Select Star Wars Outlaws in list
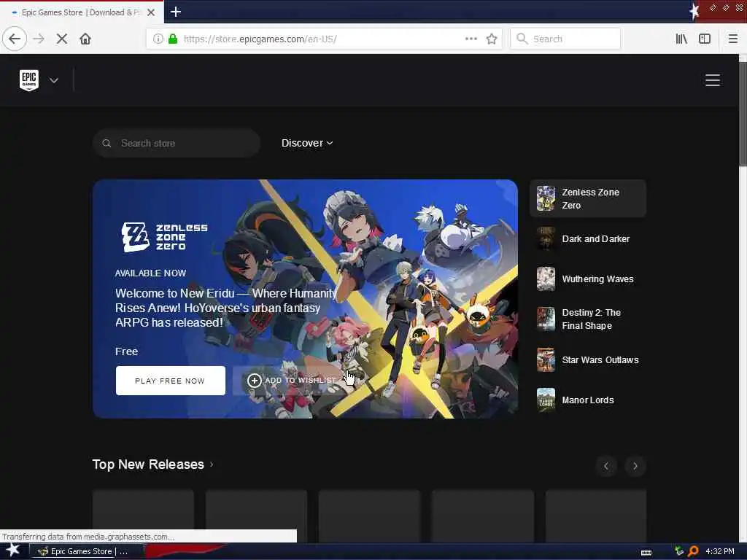 pyautogui.click(x=588, y=360)
